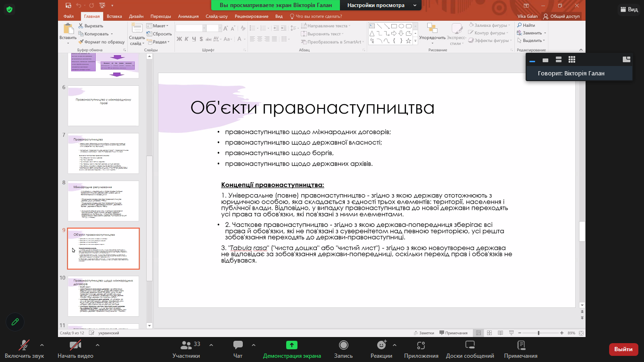Unmute with the Включить звук microphone toggle
Image resolution: width=644 pixels, height=362 pixels.
(x=23, y=346)
